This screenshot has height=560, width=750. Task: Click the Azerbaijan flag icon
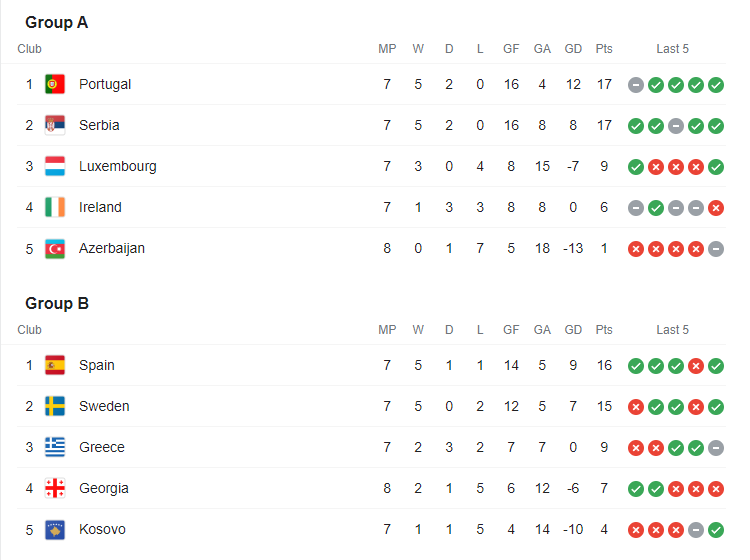tap(55, 248)
